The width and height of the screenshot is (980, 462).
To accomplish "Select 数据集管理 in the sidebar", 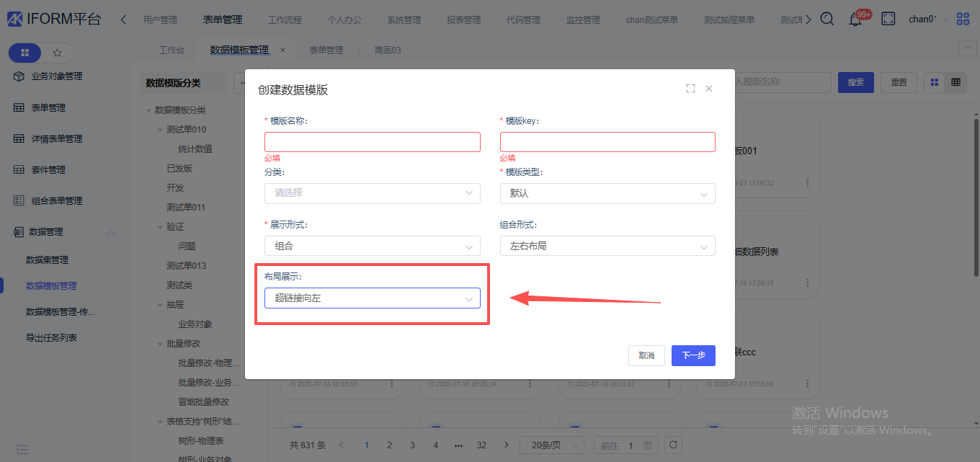I will tap(48, 259).
